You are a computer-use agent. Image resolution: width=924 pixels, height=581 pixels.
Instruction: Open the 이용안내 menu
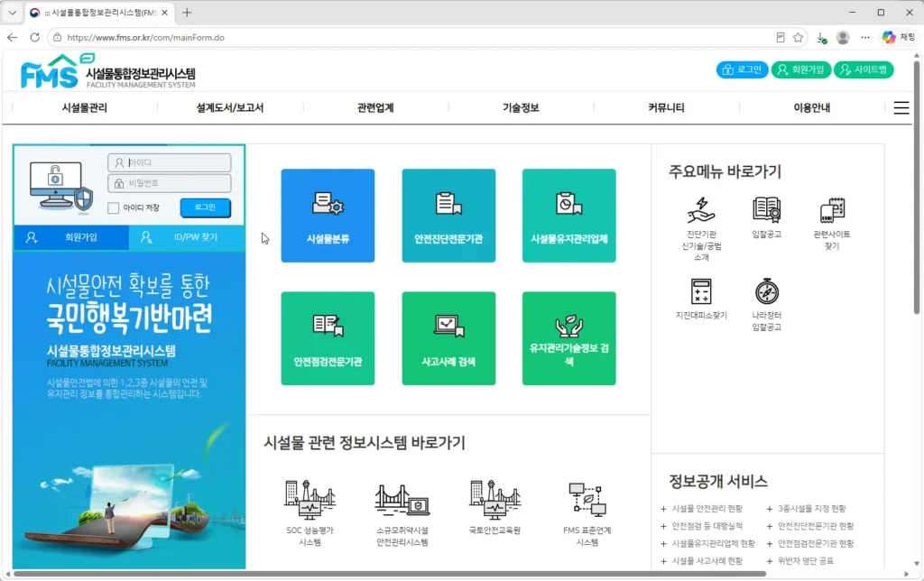[812, 108]
